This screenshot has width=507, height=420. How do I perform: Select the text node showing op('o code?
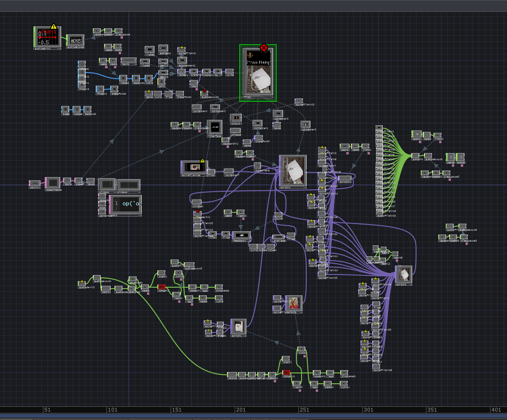point(125,204)
